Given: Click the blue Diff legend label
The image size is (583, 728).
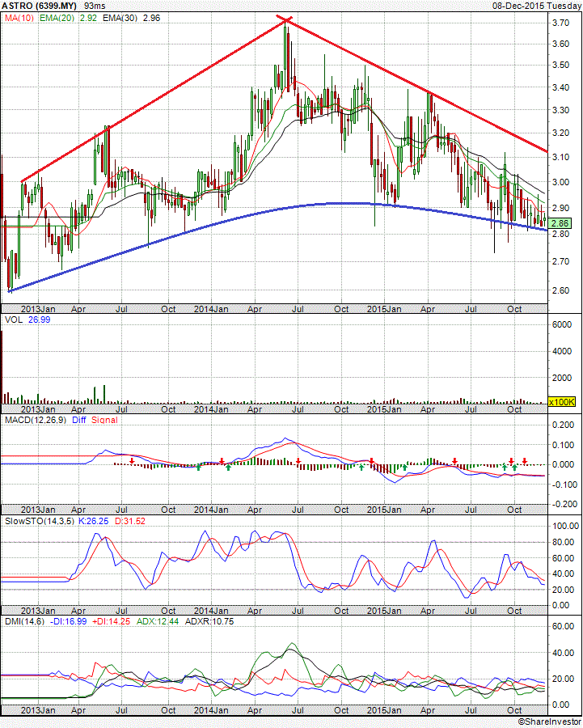Looking at the screenshot, I should (79, 420).
